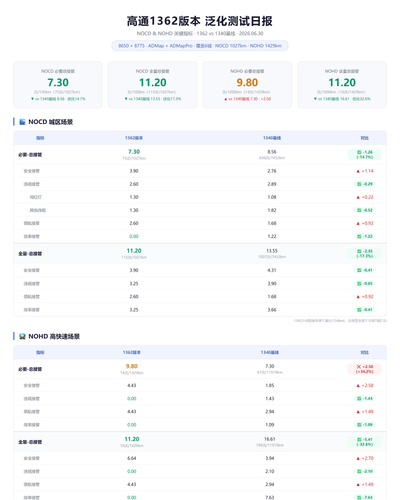Click the 6.64 value in NOHD table
Image resolution: width=400 pixels, height=500 pixels.
point(132,458)
